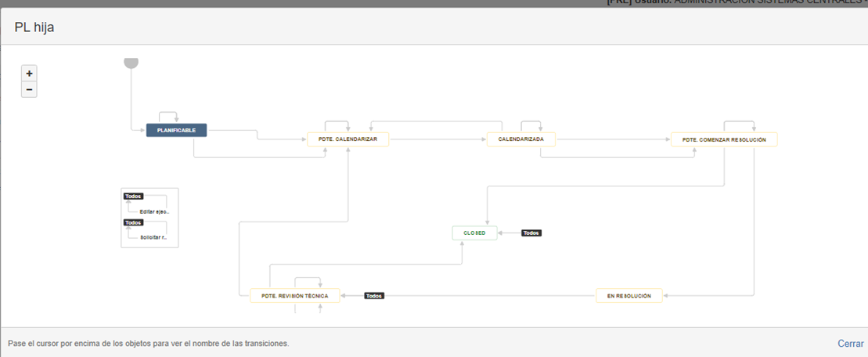Viewport: 868px width, 357px height.
Task: Select the PDTE. CALENDARIZAR status node
Action: (348, 139)
